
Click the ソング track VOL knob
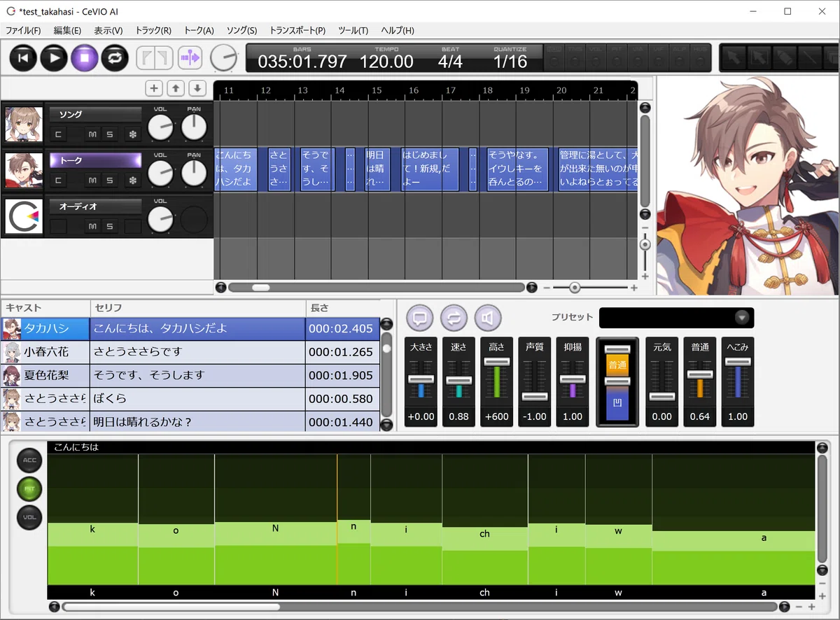[160, 127]
